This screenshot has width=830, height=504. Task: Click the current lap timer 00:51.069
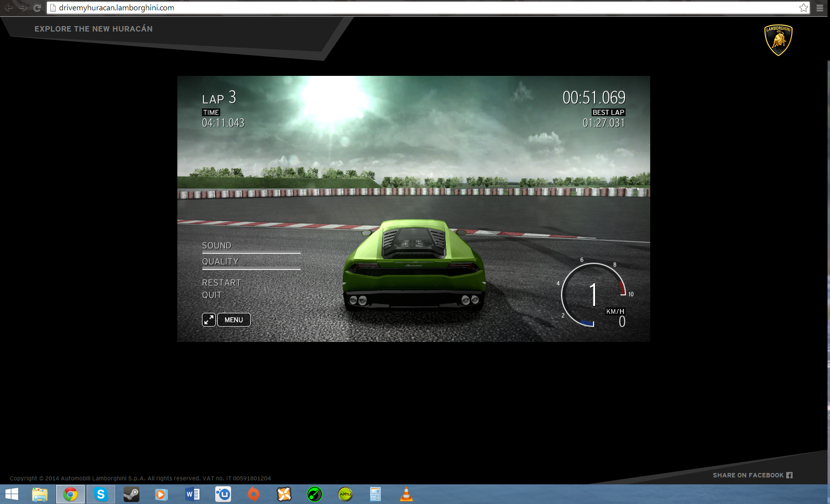click(x=594, y=98)
